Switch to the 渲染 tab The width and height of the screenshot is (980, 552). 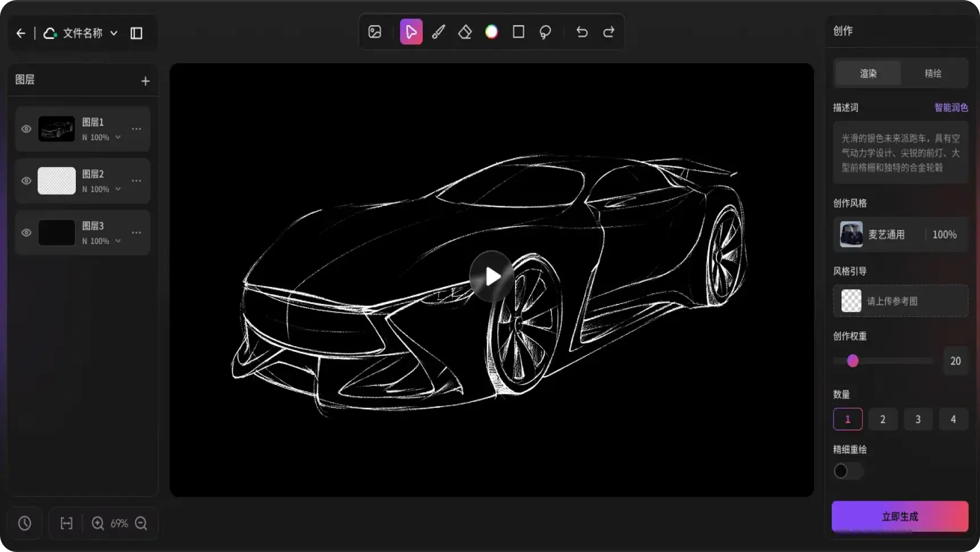click(x=868, y=74)
